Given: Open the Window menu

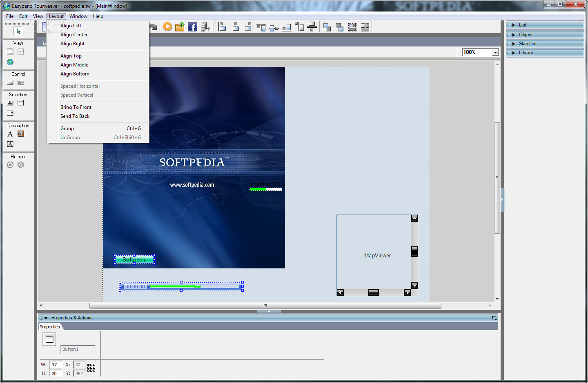Looking at the screenshot, I should 78,16.
